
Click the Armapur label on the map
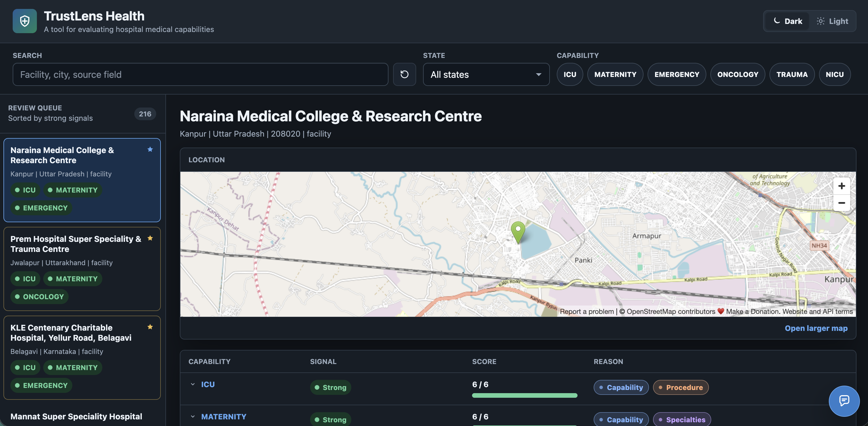647,236
